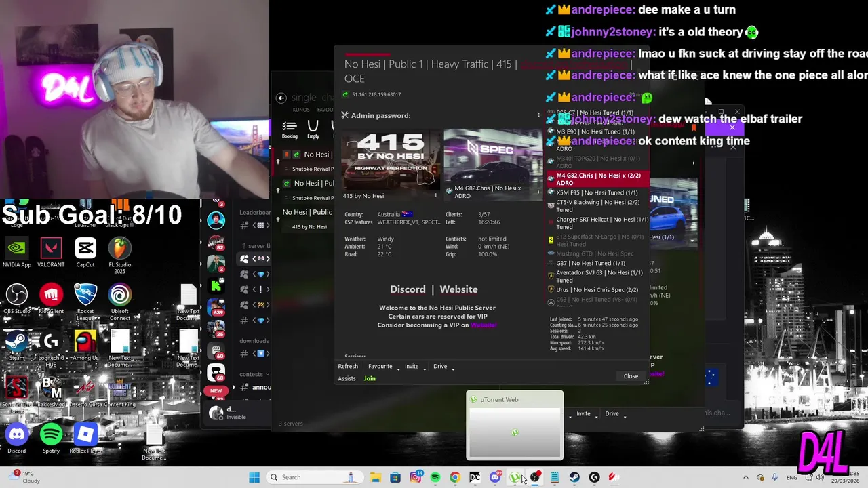This screenshot has height=488, width=868.
Task: Collapse the contests category in Discord
Action: (x=254, y=374)
